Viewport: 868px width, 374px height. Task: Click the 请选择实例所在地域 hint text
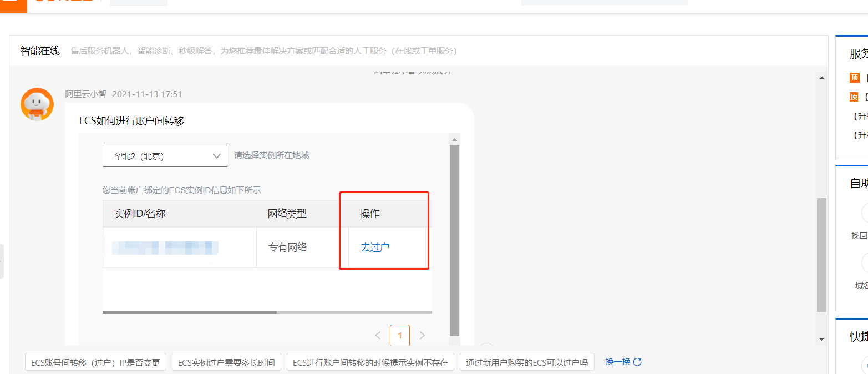coord(271,155)
